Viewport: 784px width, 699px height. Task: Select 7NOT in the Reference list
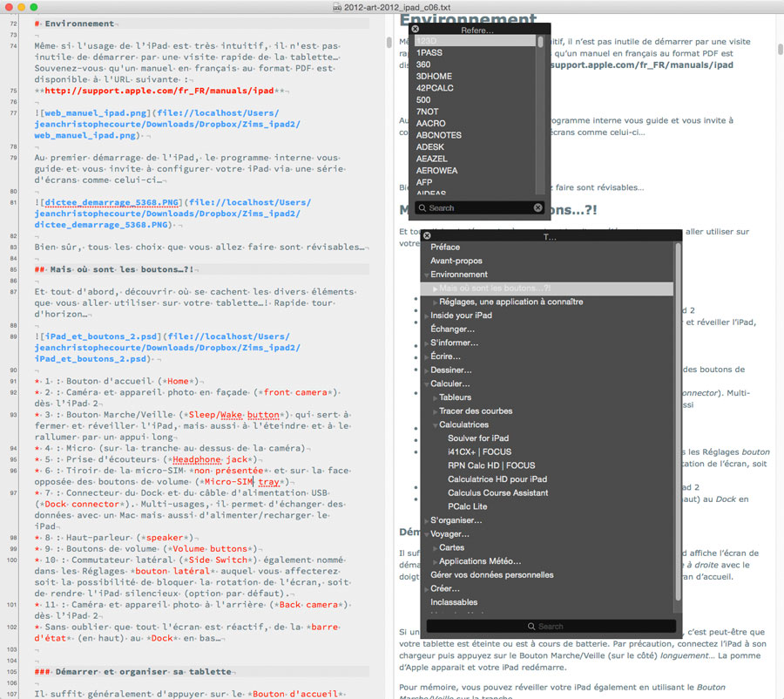(x=427, y=112)
